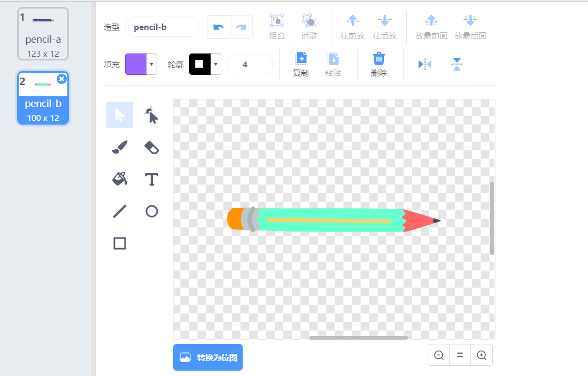Viewport: 588px width, 376px height.
Task: Flip the costume horizontally
Action: (425, 64)
